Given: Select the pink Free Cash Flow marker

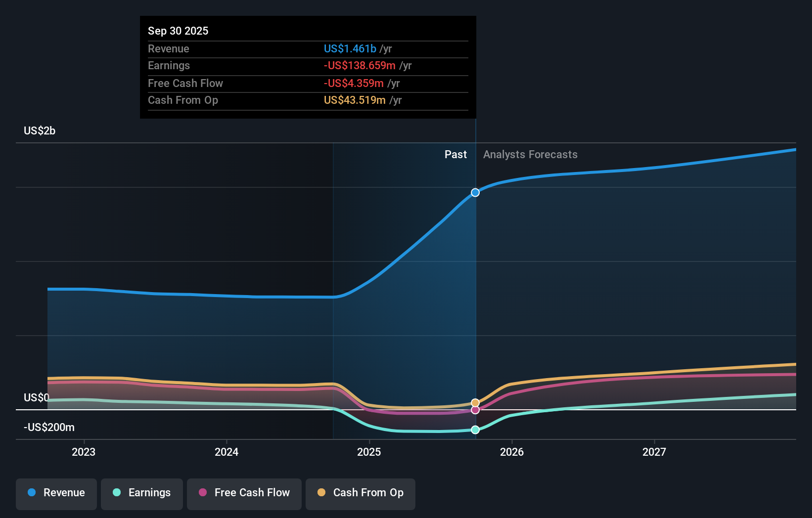Looking at the screenshot, I should pos(475,410).
